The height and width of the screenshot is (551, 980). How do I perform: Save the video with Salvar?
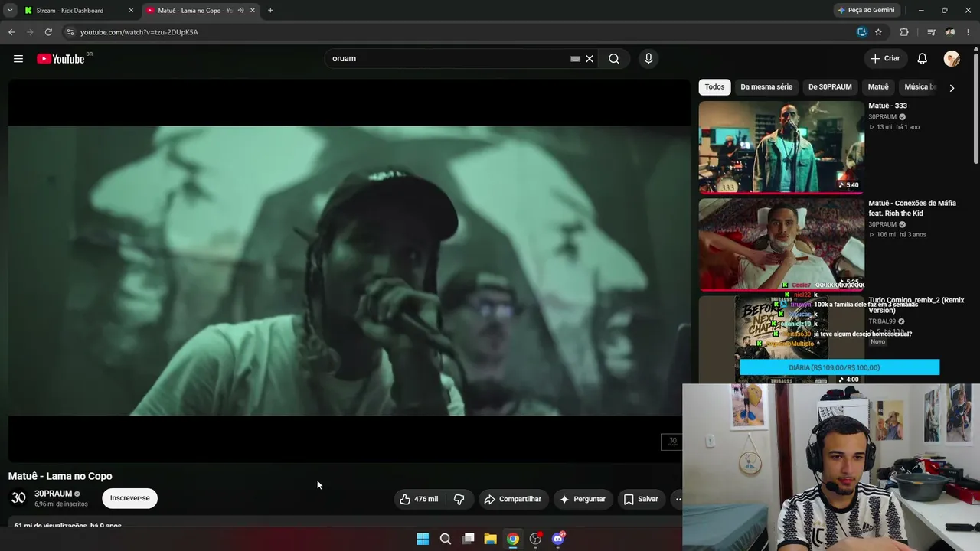click(641, 499)
